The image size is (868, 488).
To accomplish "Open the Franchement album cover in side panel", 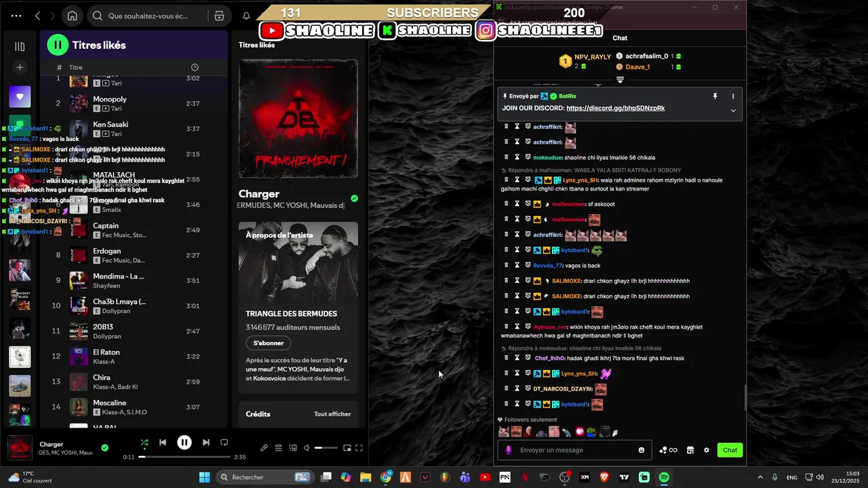I will (298, 119).
